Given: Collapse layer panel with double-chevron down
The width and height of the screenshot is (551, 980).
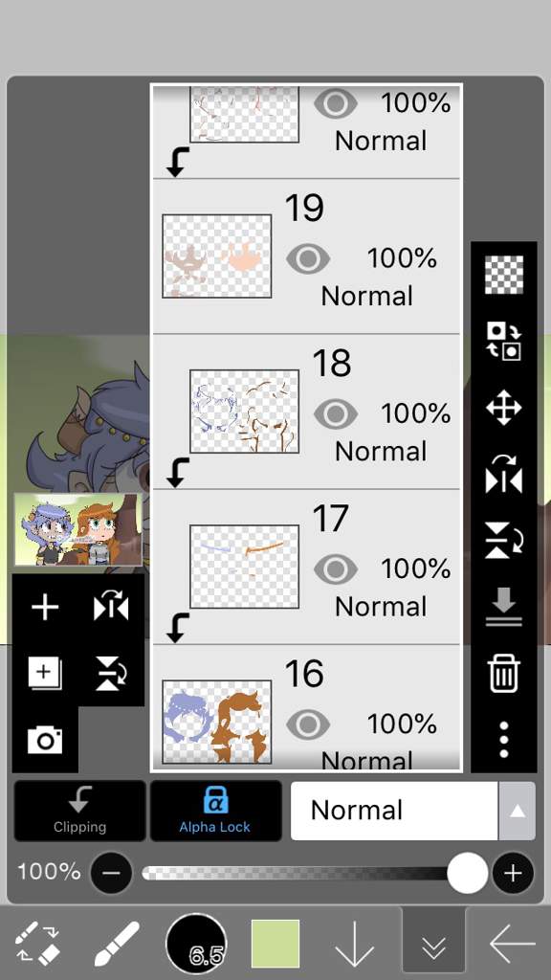Looking at the screenshot, I should [x=433, y=944].
